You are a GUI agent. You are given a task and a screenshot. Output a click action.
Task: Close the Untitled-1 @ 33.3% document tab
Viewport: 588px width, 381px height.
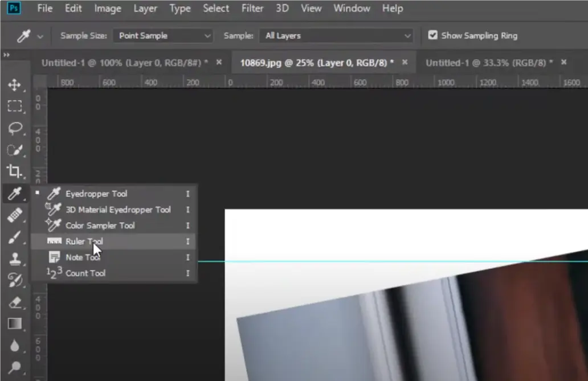[563, 62]
